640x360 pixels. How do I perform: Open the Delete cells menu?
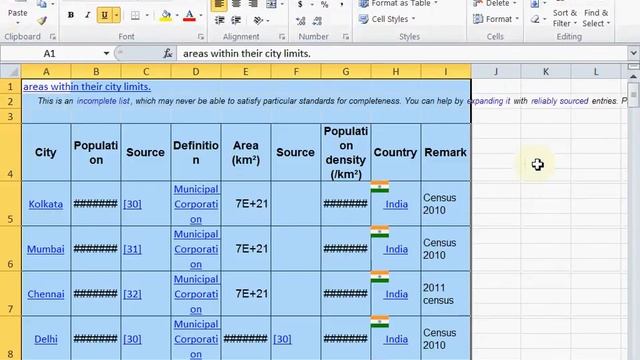495,4
